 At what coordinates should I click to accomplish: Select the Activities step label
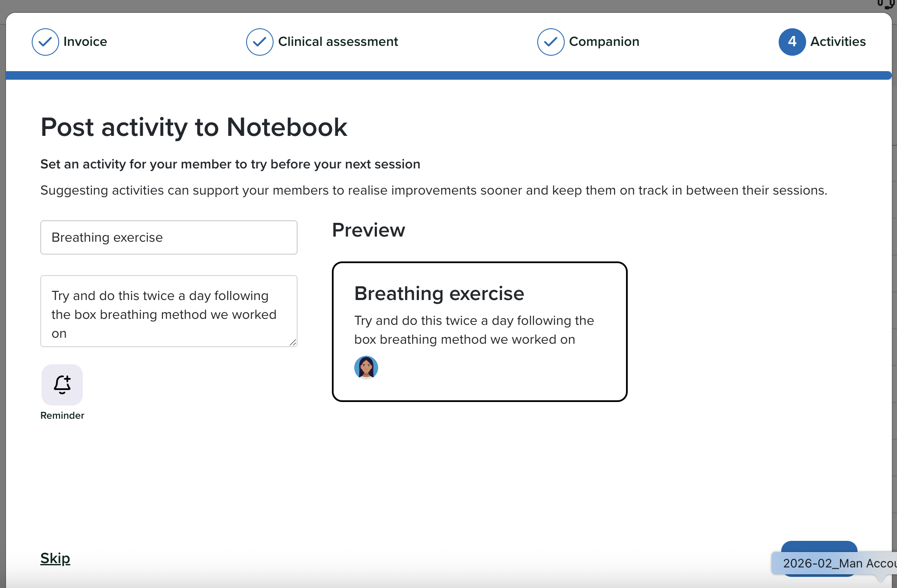[838, 42]
